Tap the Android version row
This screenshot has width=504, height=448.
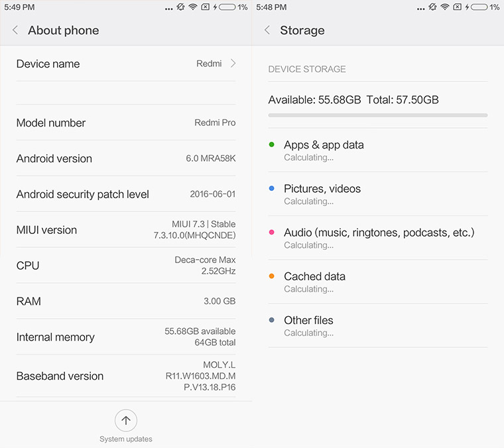click(x=126, y=158)
